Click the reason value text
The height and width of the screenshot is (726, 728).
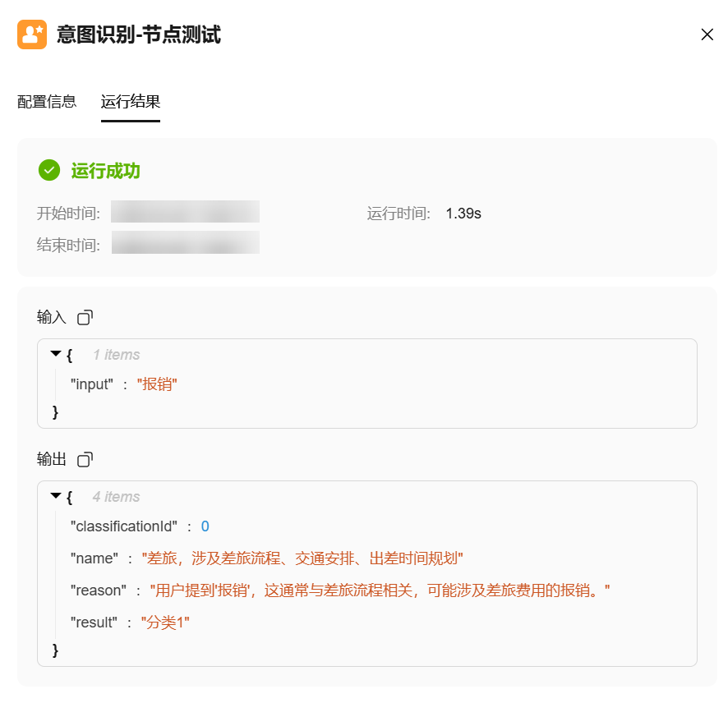[380, 590]
